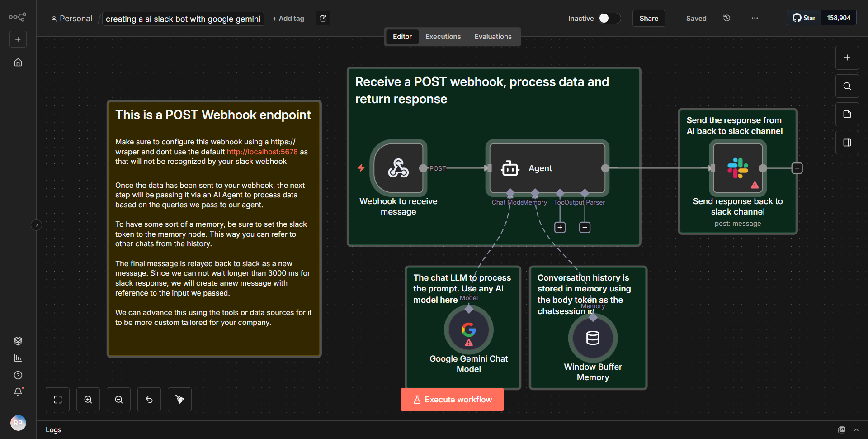
Task: Select the Slack send response node
Action: [x=738, y=168]
